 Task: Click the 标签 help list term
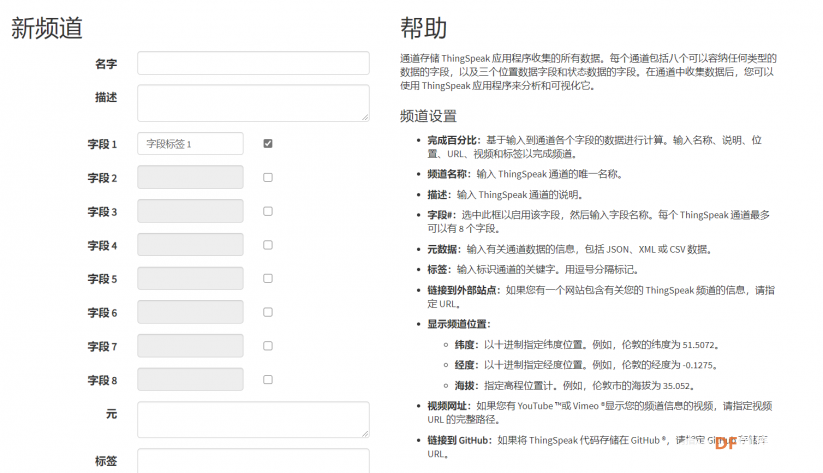437,270
